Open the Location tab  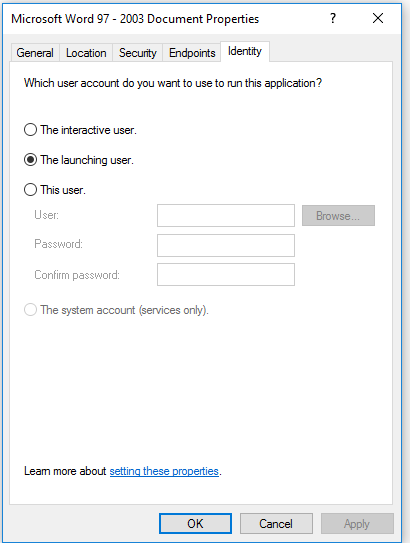86,53
